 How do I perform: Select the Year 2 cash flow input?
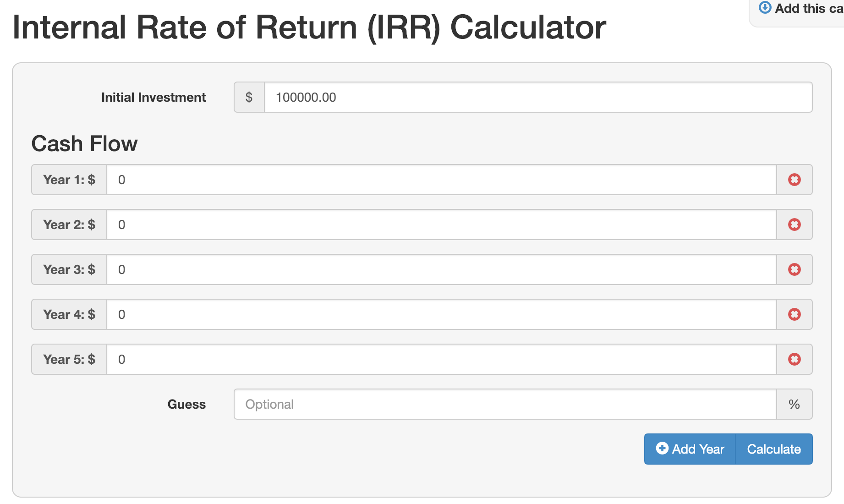441,225
